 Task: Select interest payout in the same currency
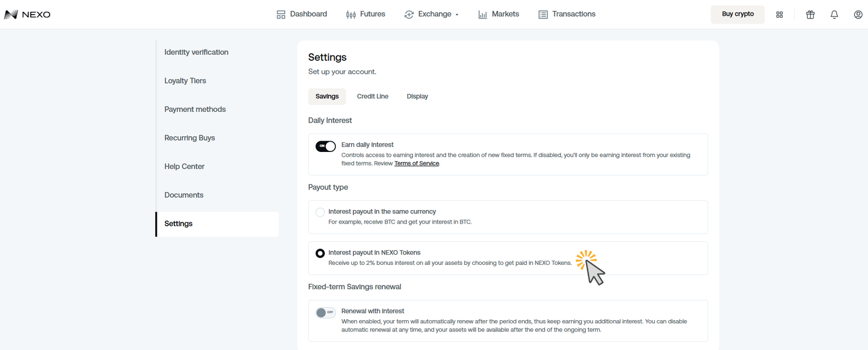(320, 212)
